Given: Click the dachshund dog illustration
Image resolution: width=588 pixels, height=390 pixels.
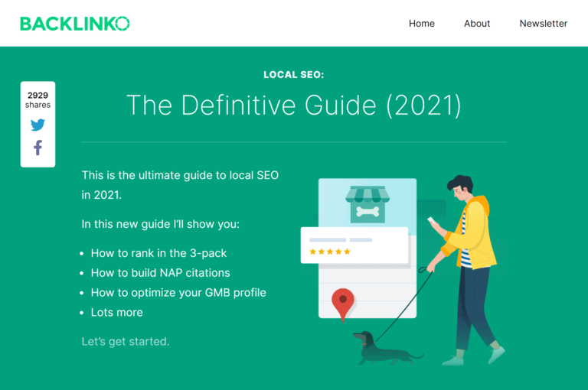Looking at the screenshot, I should (387, 349).
